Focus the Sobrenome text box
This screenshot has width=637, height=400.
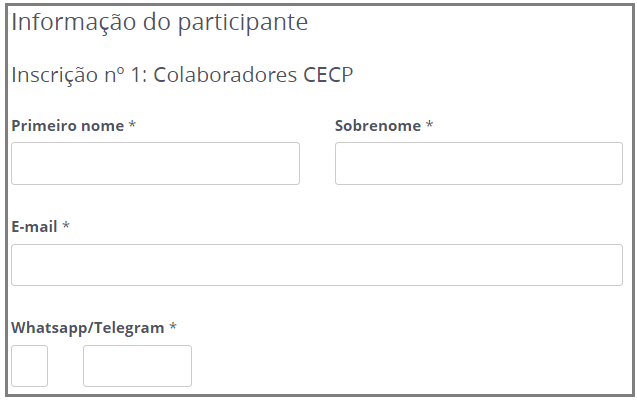pyautogui.click(x=478, y=163)
